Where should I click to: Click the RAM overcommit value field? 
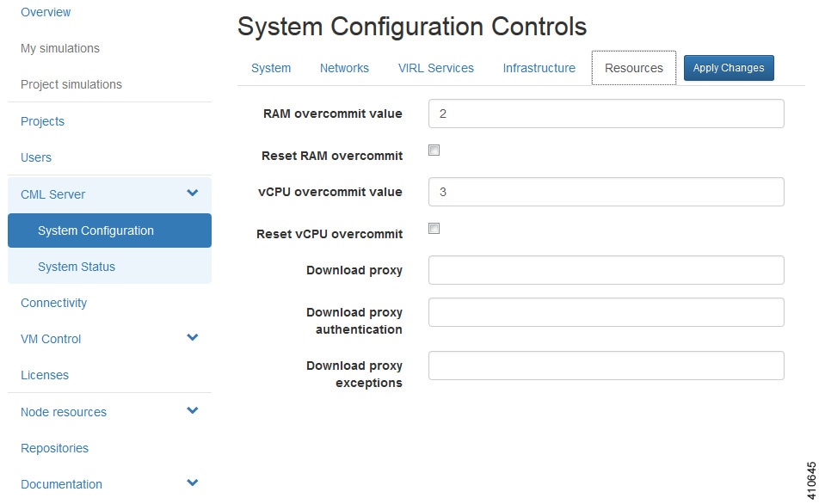click(606, 114)
